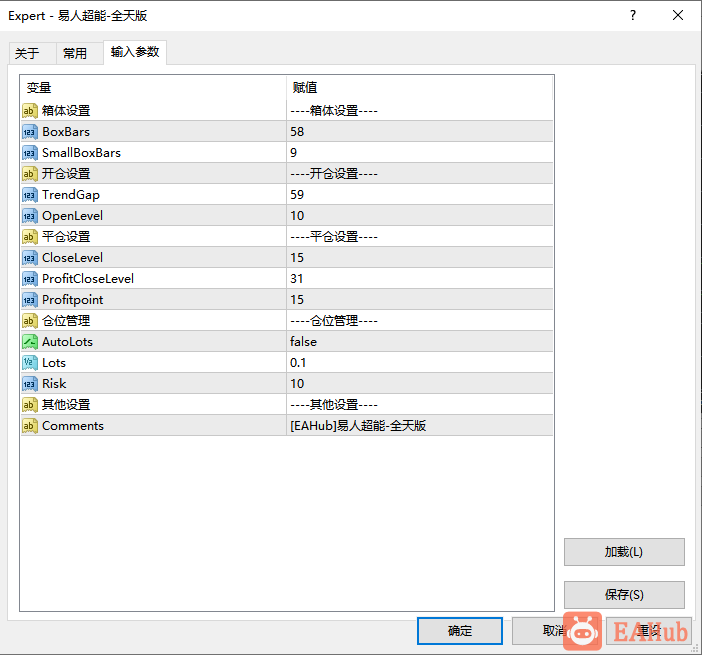
Task: Switch to the 常用 tab
Action: pyautogui.click(x=80, y=54)
